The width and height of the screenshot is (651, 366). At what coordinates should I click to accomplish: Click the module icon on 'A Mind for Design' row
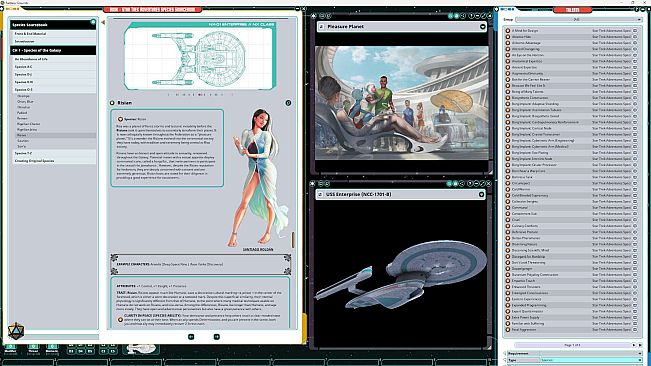coord(635,31)
